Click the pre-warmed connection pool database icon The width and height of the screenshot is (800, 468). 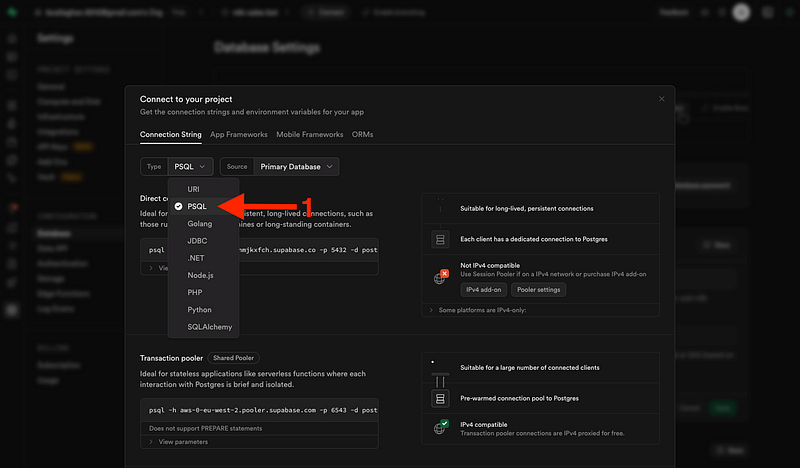tap(438, 398)
